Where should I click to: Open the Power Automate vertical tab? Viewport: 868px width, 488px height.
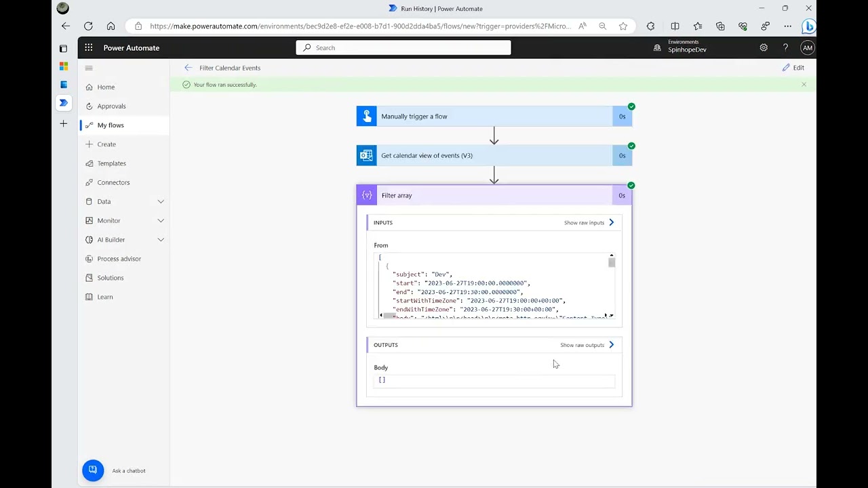pos(63,103)
